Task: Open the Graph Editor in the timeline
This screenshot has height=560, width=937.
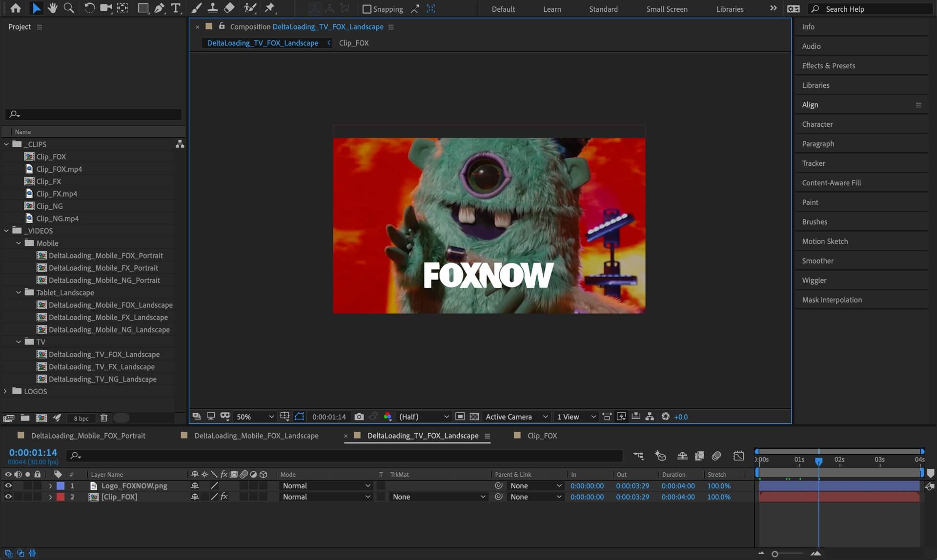Action: [738, 456]
